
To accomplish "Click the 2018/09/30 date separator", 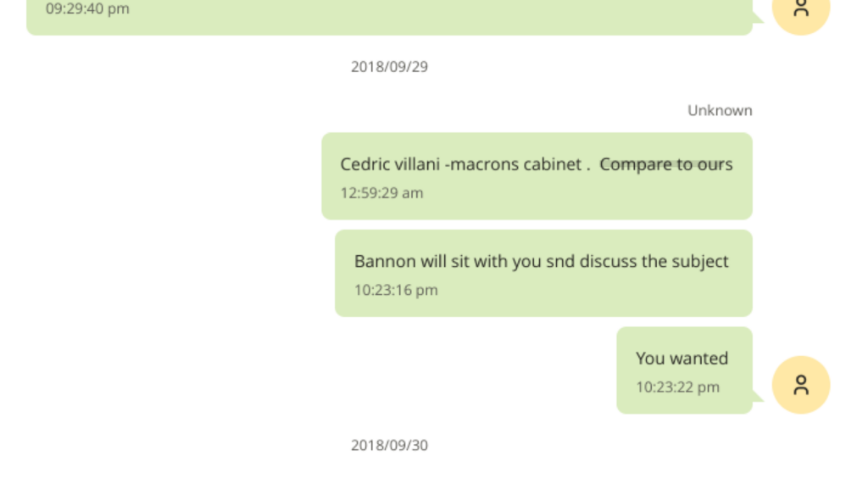I will [389, 445].
